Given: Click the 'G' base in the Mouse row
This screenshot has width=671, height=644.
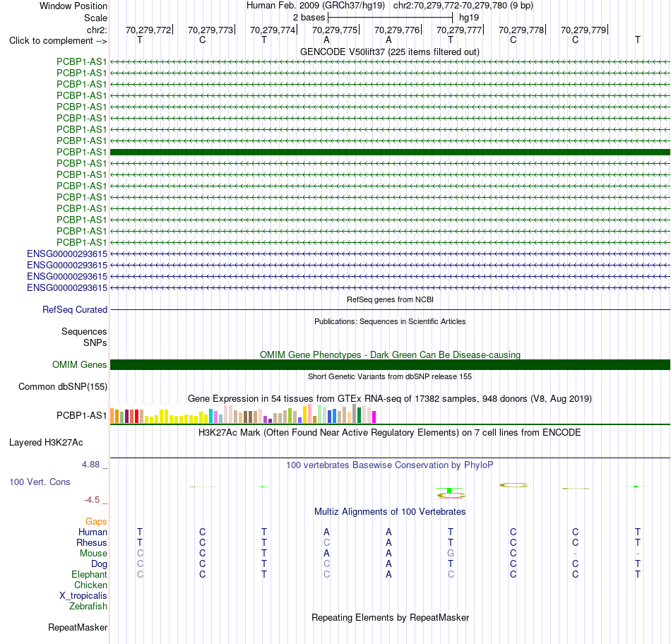Looking at the screenshot, I should 451,554.
